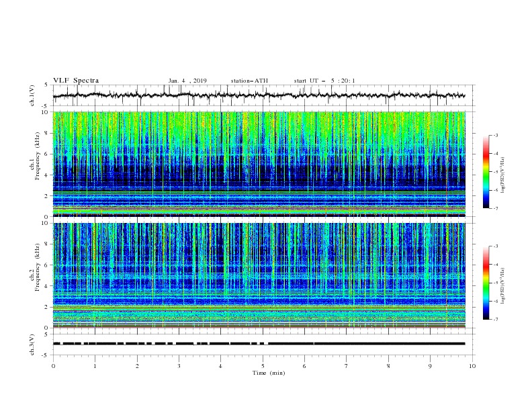Click the "2" kHz tick on ch.2 frequency axis
The height and width of the screenshot is (411, 532).
tap(47, 307)
